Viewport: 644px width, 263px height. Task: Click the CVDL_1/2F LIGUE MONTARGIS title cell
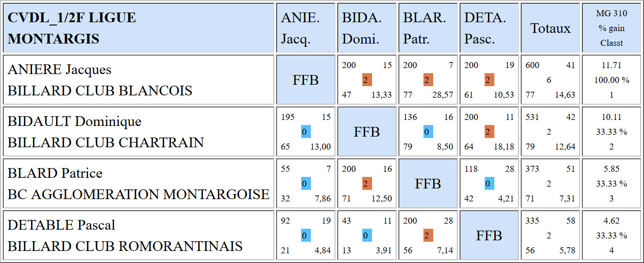click(x=72, y=28)
